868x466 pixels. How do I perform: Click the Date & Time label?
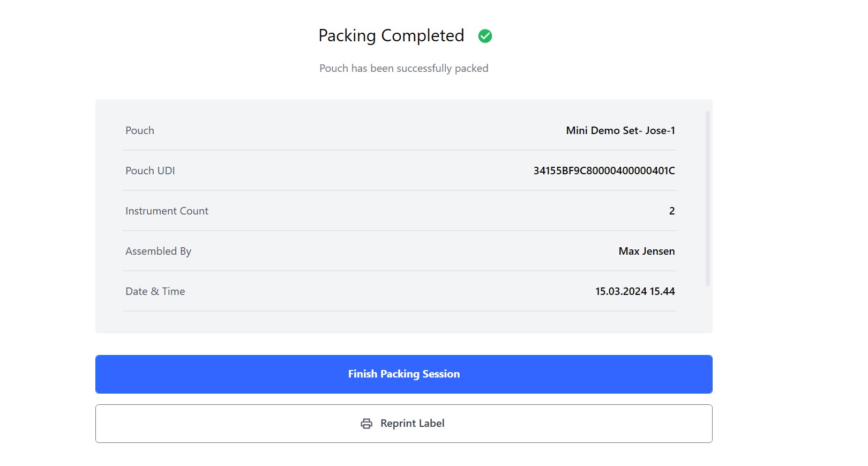click(x=155, y=291)
